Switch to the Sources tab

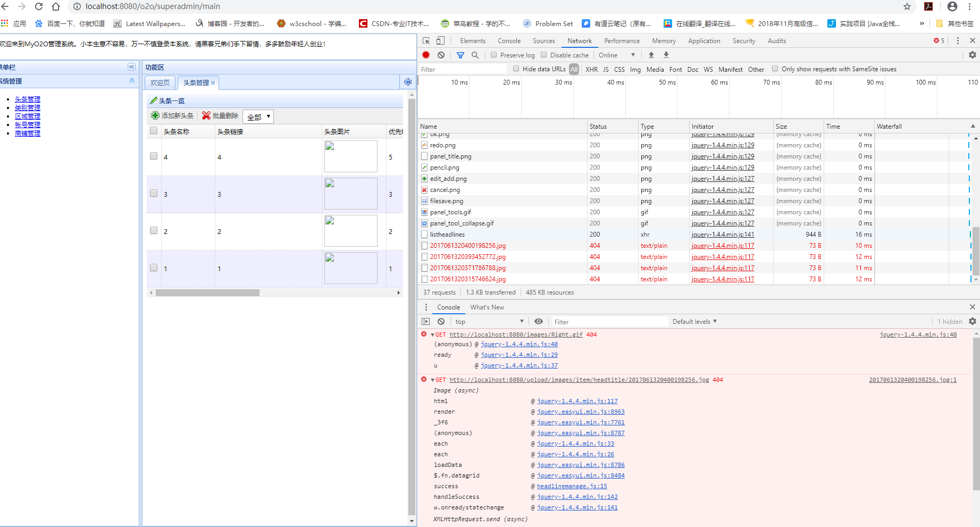pyautogui.click(x=543, y=40)
